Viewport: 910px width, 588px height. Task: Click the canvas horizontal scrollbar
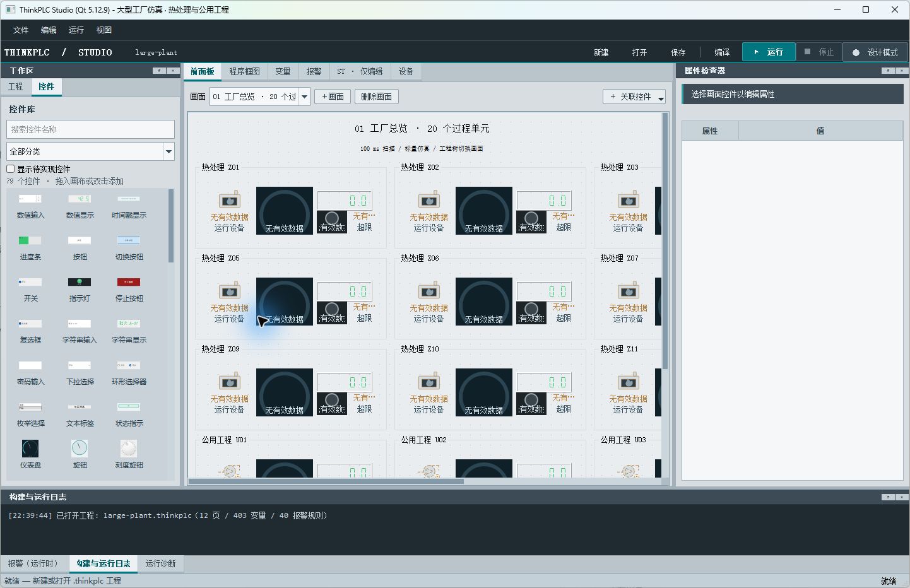click(326, 481)
